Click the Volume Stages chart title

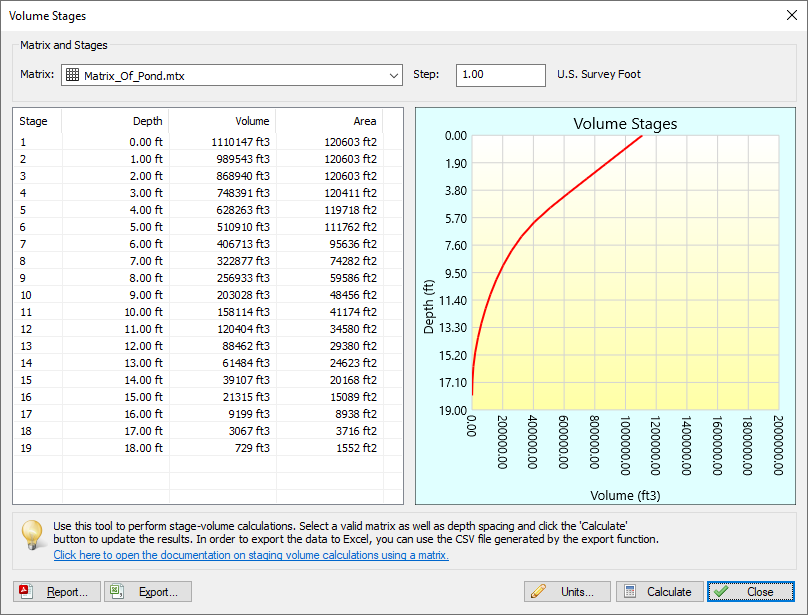625,124
